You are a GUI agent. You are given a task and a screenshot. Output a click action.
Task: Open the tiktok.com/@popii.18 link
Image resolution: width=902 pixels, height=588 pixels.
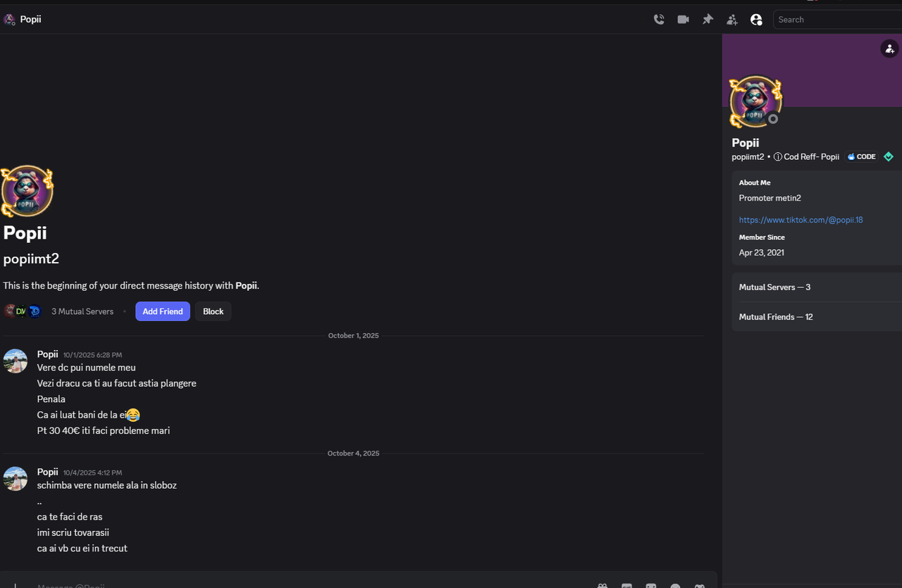[801, 220]
